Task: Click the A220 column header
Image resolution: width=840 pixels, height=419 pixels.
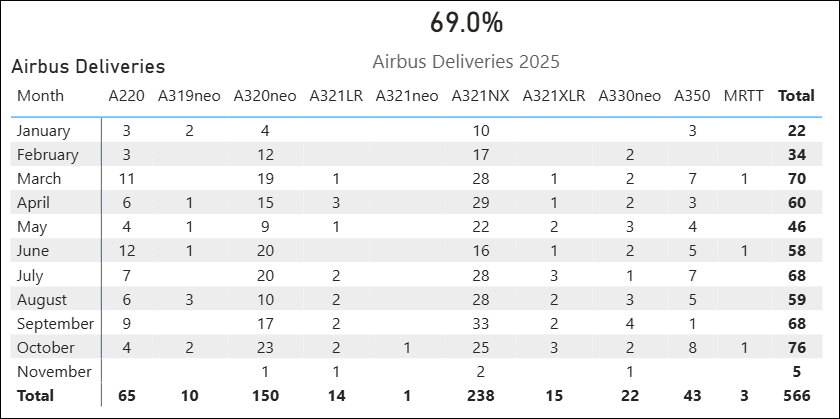Action: [127, 96]
